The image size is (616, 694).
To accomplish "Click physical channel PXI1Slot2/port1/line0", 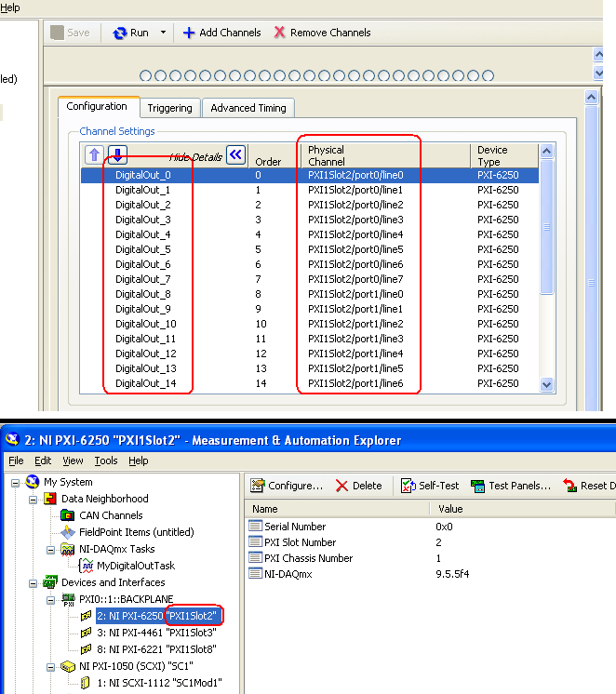I will tap(355, 294).
